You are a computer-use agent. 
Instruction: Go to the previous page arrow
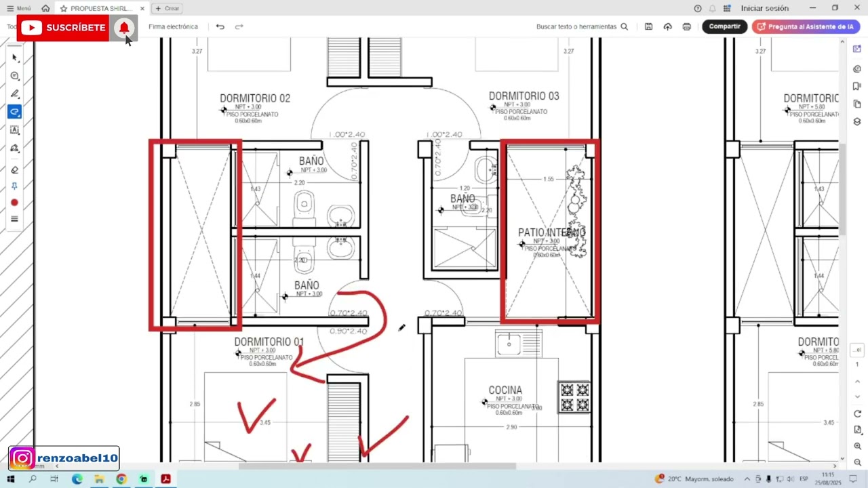coord(857,381)
